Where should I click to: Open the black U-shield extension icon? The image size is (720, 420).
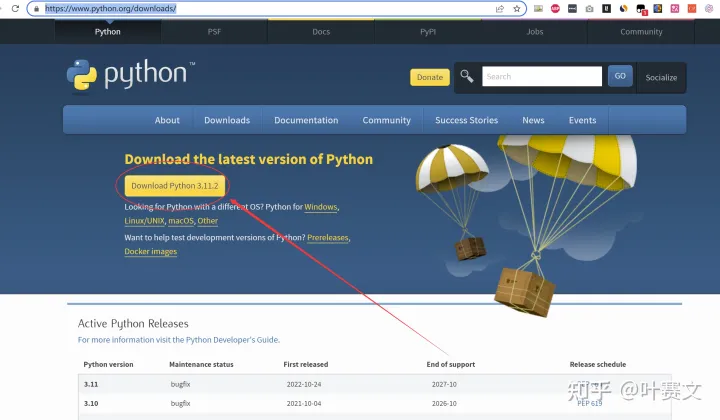coord(607,8)
